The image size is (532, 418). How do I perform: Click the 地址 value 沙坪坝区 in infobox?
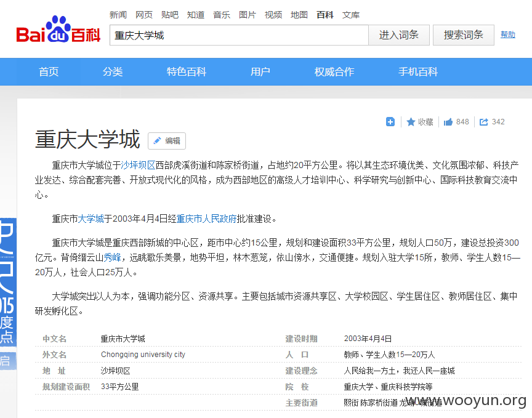pos(115,371)
